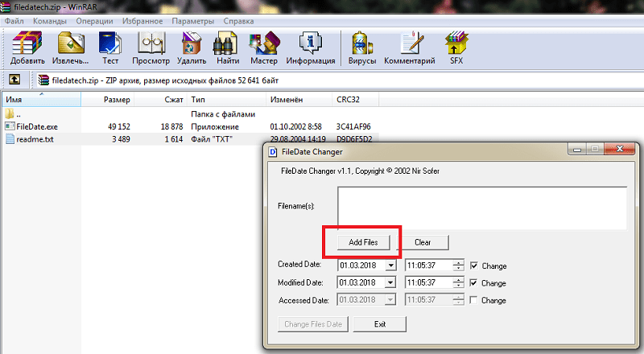Toggle Created Date Change checkbox

(x=473, y=265)
